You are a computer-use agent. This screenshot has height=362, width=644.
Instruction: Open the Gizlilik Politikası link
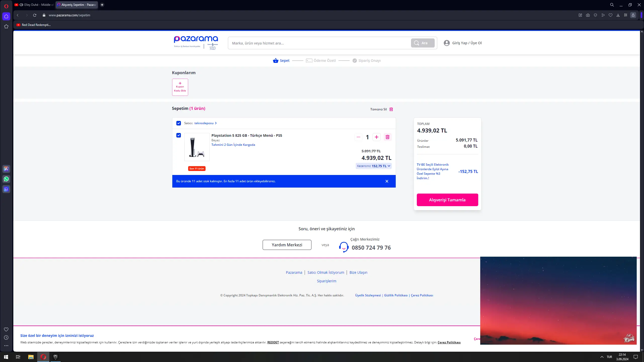click(396, 295)
